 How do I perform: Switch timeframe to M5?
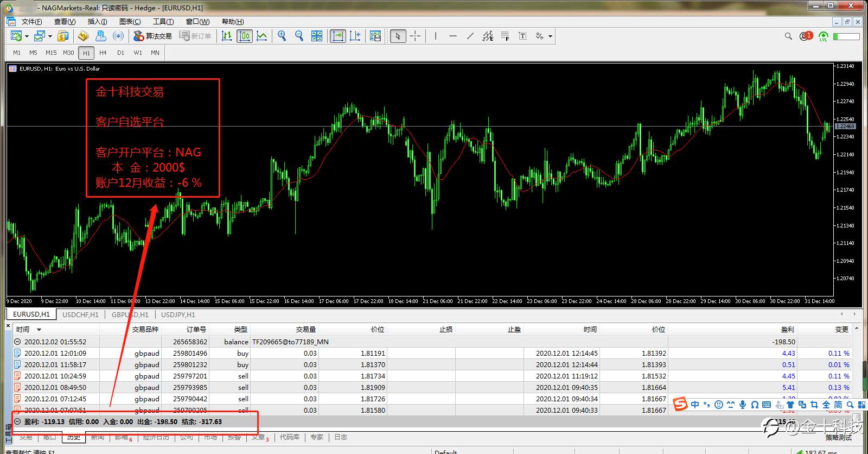(x=33, y=53)
